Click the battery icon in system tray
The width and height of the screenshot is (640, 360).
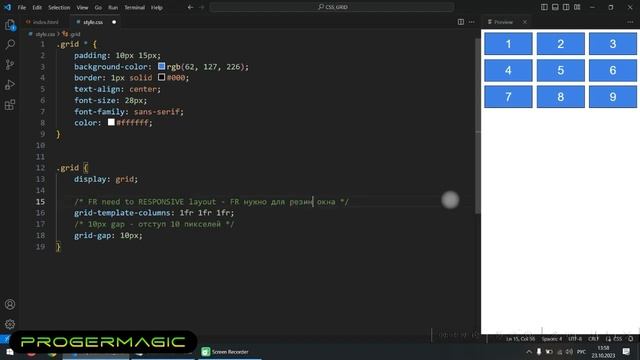tap(549, 352)
